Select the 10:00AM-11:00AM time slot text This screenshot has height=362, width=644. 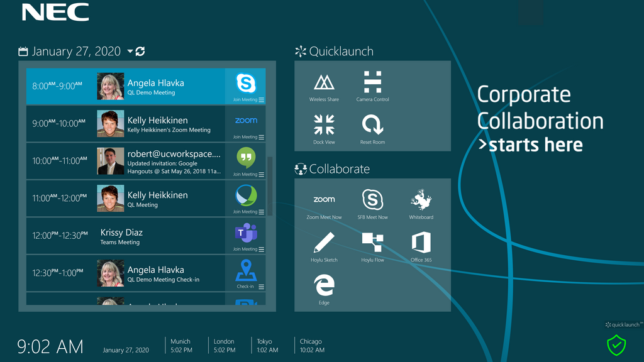pyautogui.click(x=60, y=160)
